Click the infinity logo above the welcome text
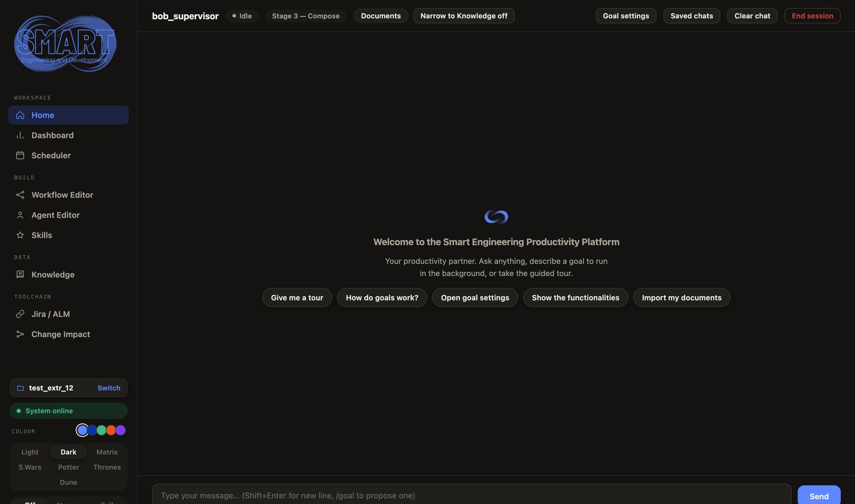The width and height of the screenshot is (855, 504). [x=496, y=217]
